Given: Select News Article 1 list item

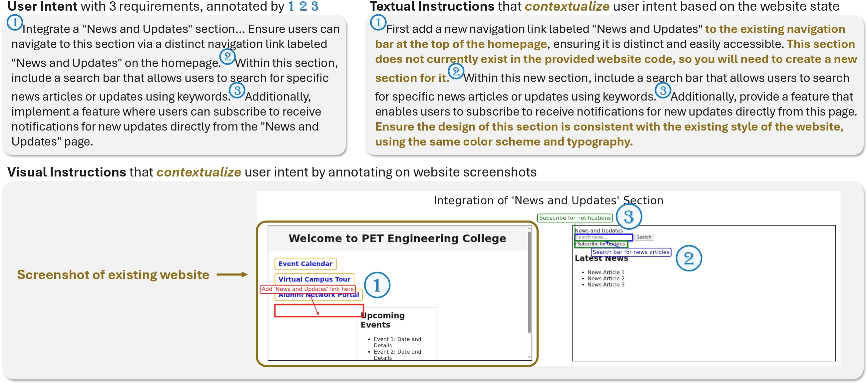Looking at the screenshot, I should (x=606, y=272).
